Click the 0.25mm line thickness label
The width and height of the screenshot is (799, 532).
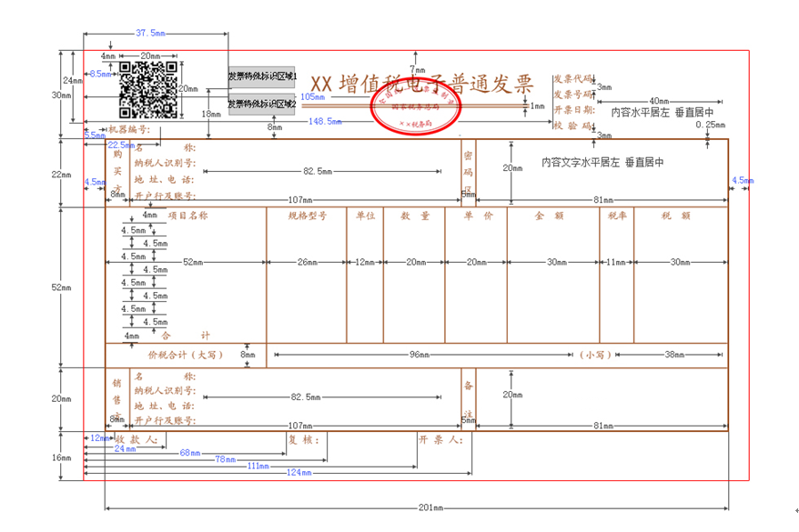711,125
